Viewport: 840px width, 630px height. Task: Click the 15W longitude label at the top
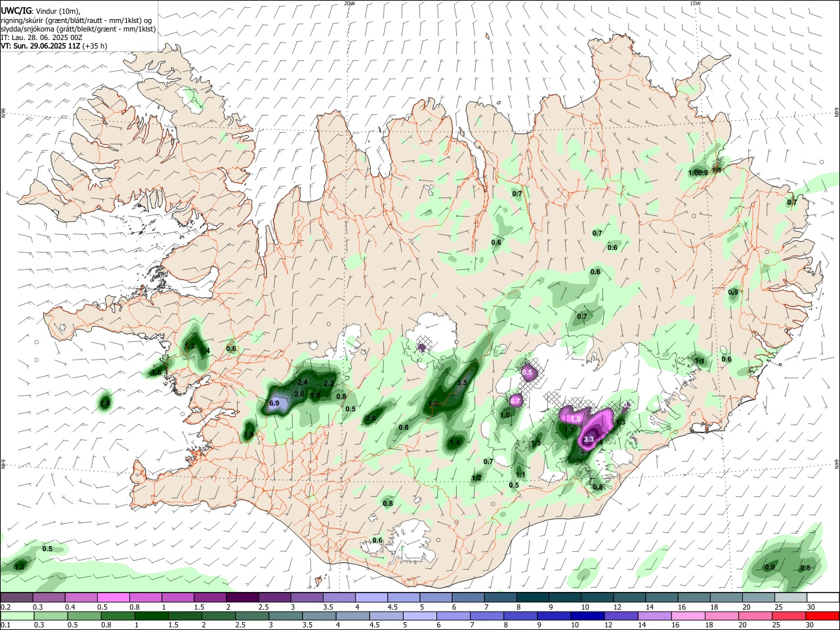pos(695,3)
